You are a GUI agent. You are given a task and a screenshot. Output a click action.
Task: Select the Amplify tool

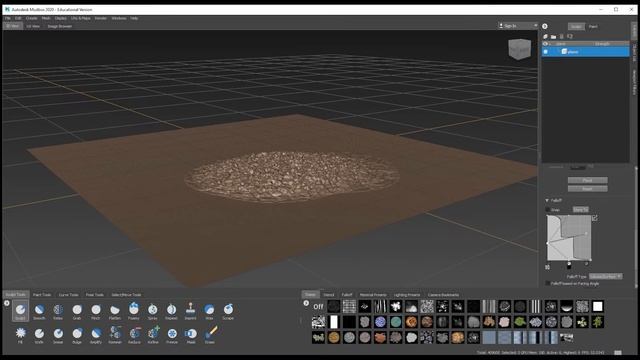[96, 335]
